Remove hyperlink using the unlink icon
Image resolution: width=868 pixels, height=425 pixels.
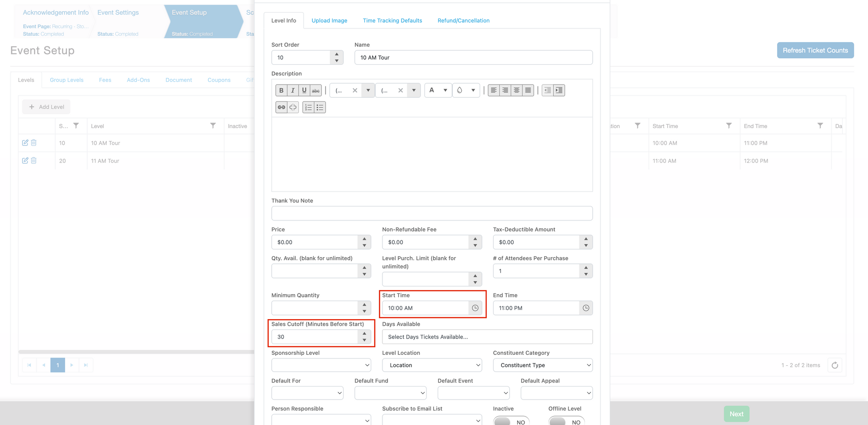293,107
